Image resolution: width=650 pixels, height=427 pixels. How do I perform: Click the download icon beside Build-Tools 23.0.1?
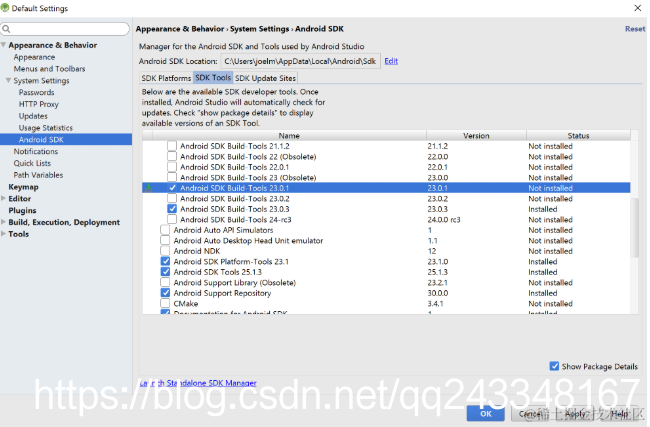(148, 188)
